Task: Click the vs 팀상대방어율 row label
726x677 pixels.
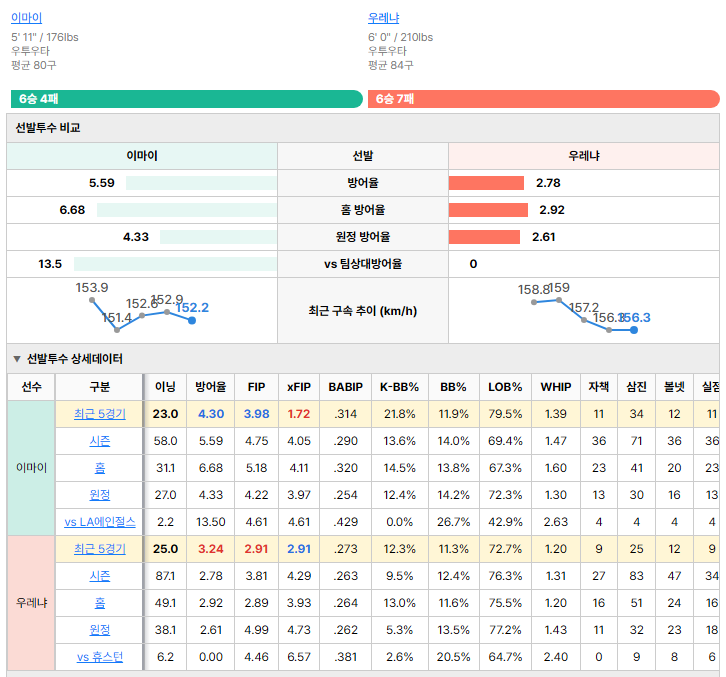Action: point(363,264)
